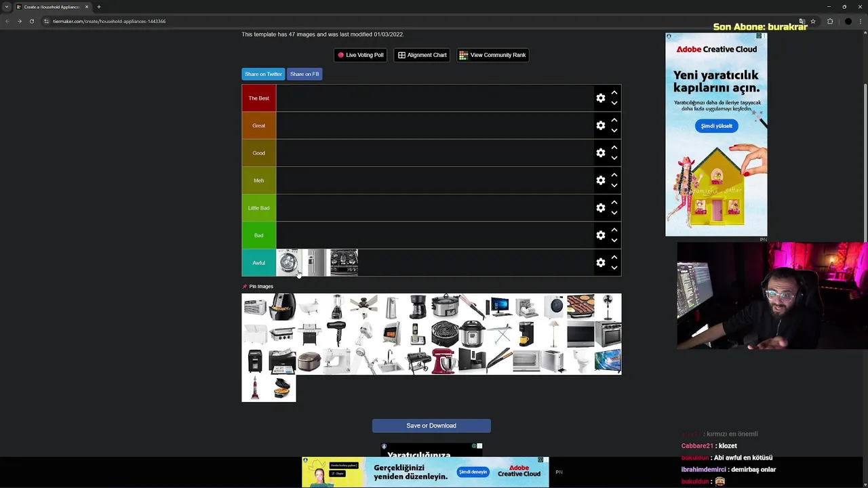Open the Alignment Chart
868x488 pixels.
tap(422, 55)
